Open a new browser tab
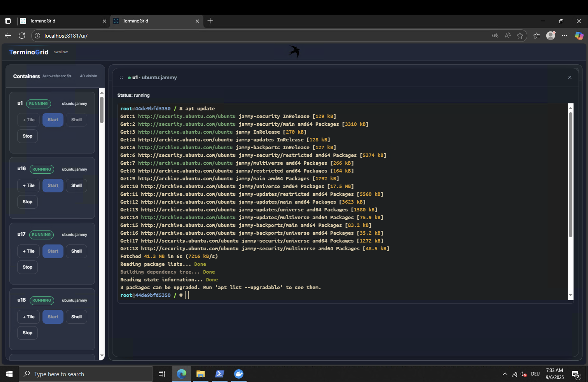 pyautogui.click(x=210, y=21)
